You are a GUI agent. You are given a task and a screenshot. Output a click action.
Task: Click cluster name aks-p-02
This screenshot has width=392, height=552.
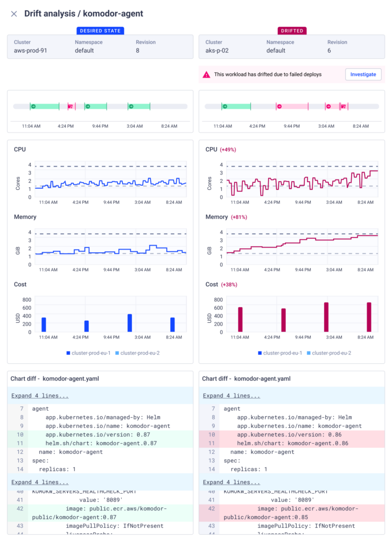[217, 50]
